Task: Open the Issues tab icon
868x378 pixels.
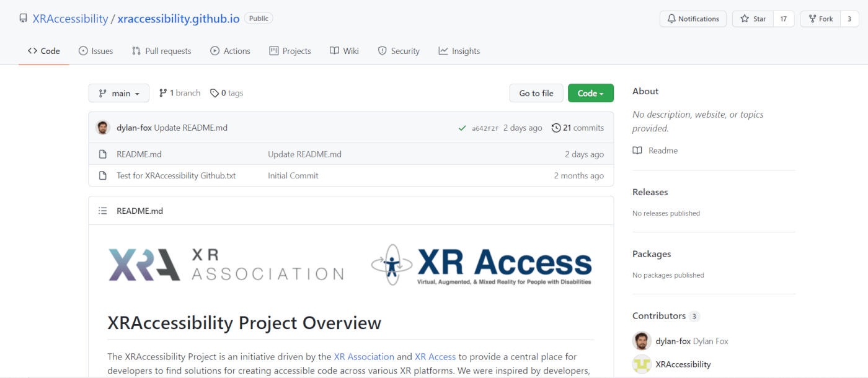Action: click(x=82, y=51)
